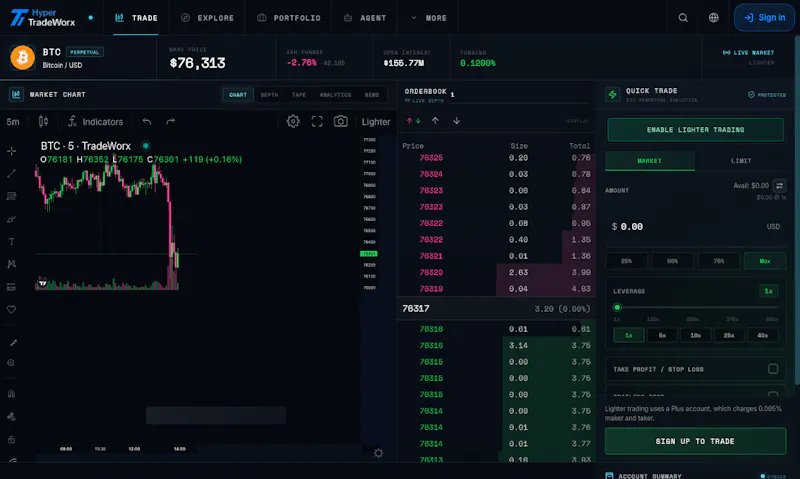The width and height of the screenshot is (800, 479).
Task: Select the trend line drawing tool
Action: click(x=11, y=174)
